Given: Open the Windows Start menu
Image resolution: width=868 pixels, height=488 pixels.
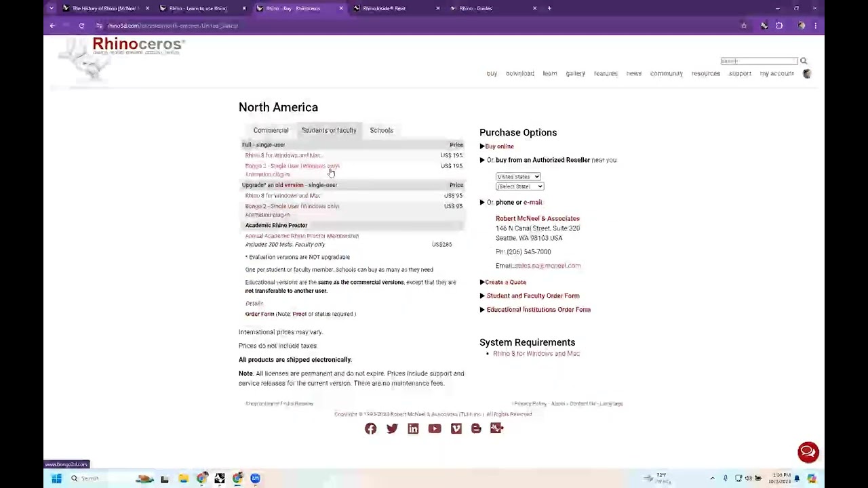Looking at the screenshot, I should pos(57,479).
